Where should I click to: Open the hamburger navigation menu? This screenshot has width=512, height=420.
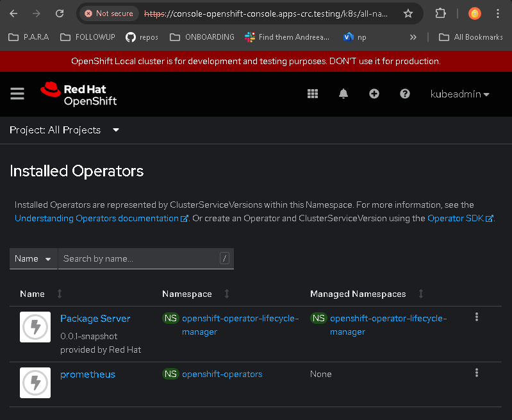tap(17, 94)
